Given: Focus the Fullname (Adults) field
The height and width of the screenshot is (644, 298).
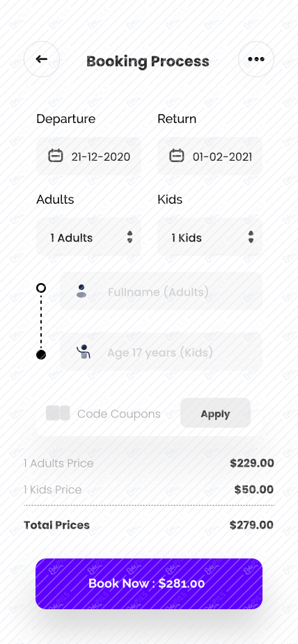Looking at the screenshot, I should click(161, 291).
